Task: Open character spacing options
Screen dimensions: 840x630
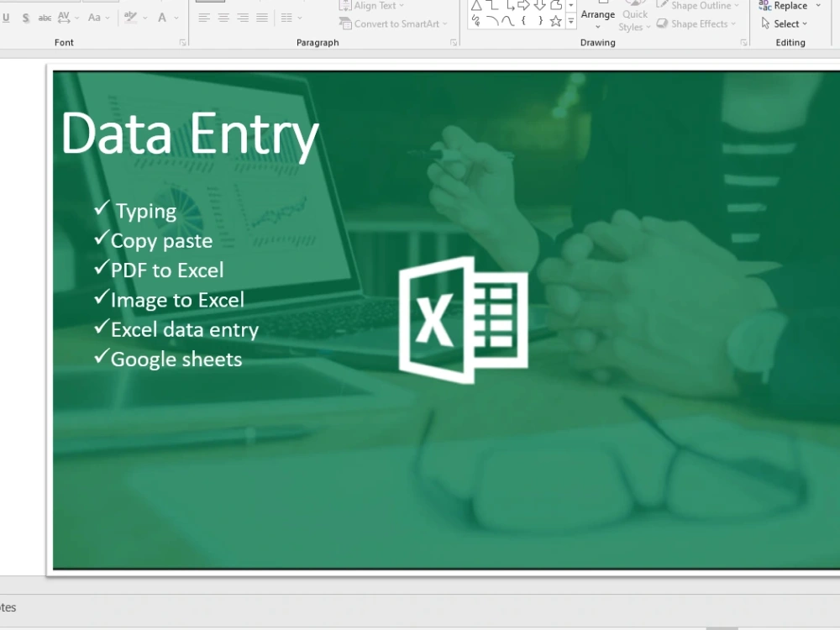Action: click(64, 18)
